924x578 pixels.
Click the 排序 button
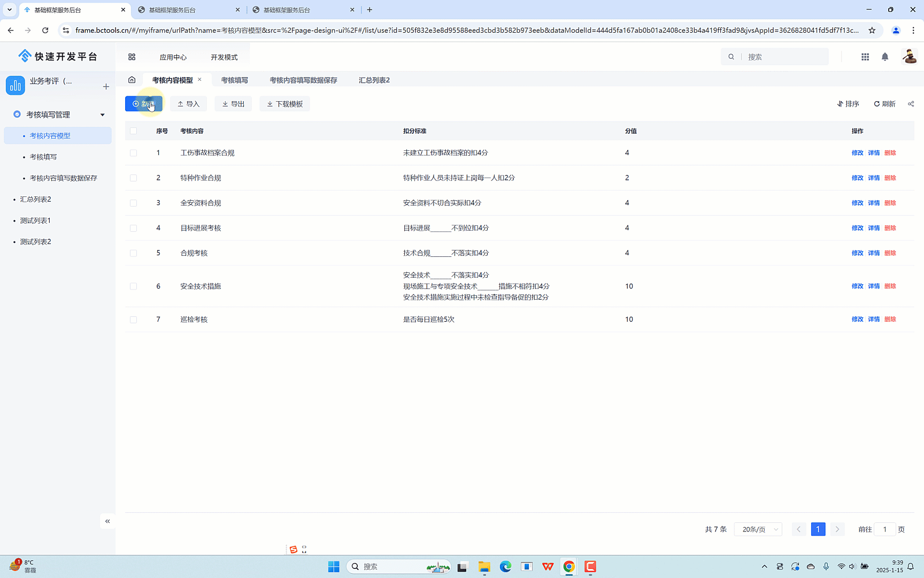pyautogui.click(x=848, y=104)
